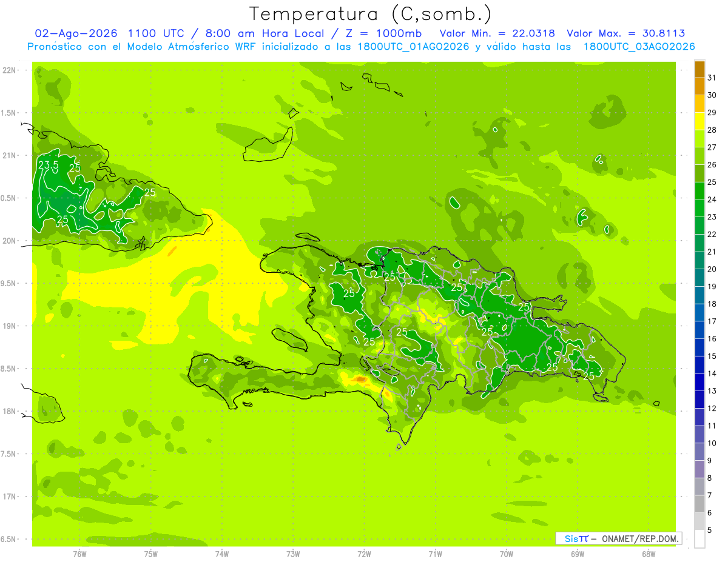The height and width of the screenshot is (562, 728).
Task: Click the "75W" longitude axis label
Action: point(151,554)
